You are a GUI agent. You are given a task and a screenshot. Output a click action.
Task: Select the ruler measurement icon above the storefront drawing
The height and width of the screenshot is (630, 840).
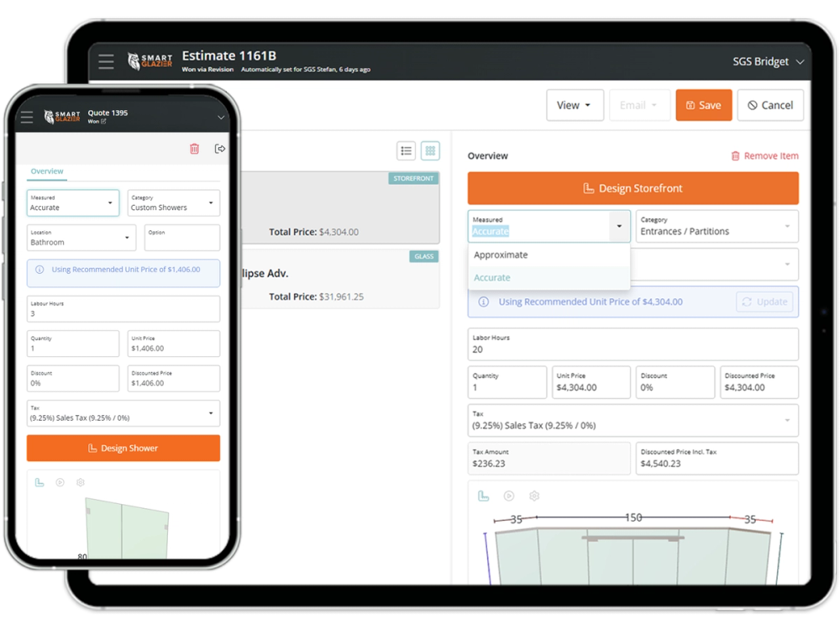coord(483,496)
